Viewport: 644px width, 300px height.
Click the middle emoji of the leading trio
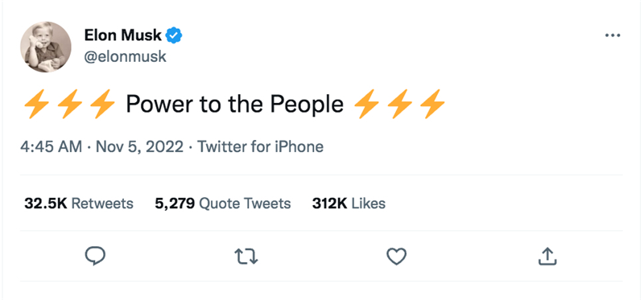point(69,104)
